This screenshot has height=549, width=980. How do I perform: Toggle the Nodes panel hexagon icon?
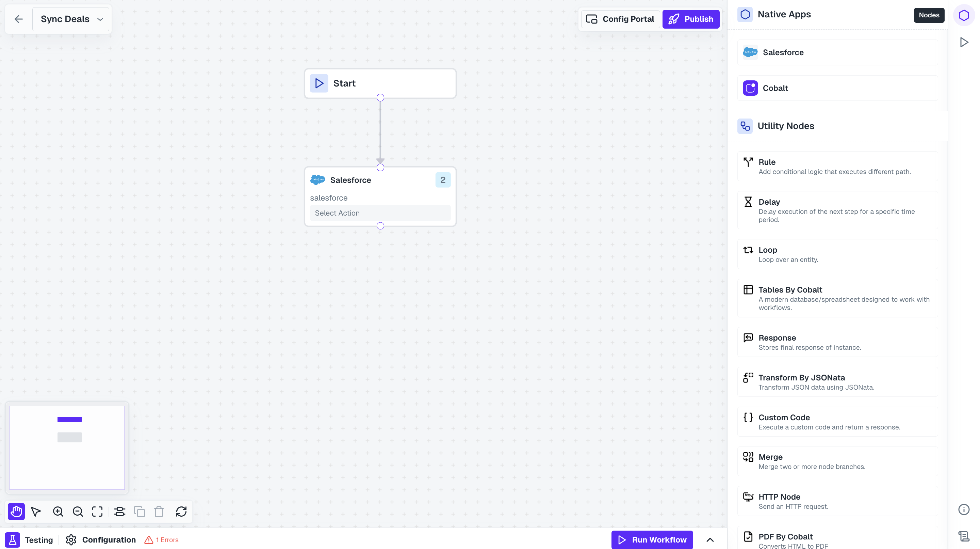coord(964,15)
